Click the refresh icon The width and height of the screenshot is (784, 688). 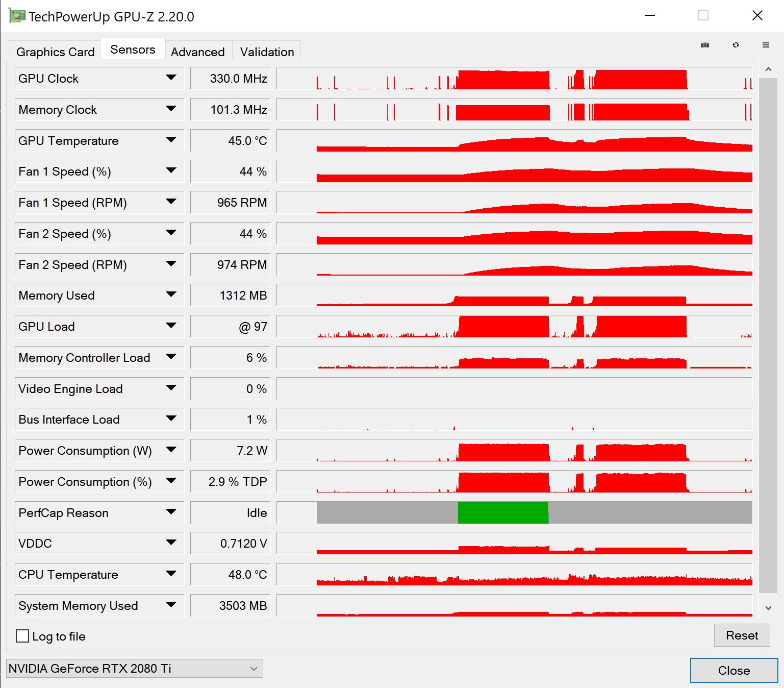point(736,45)
